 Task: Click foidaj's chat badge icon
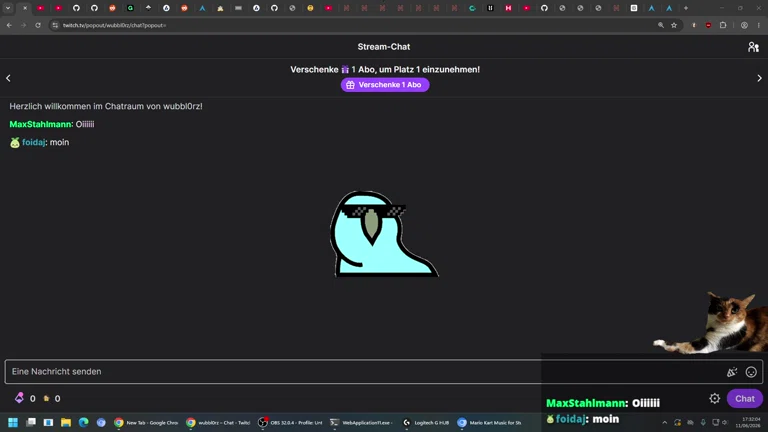click(x=15, y=143)
